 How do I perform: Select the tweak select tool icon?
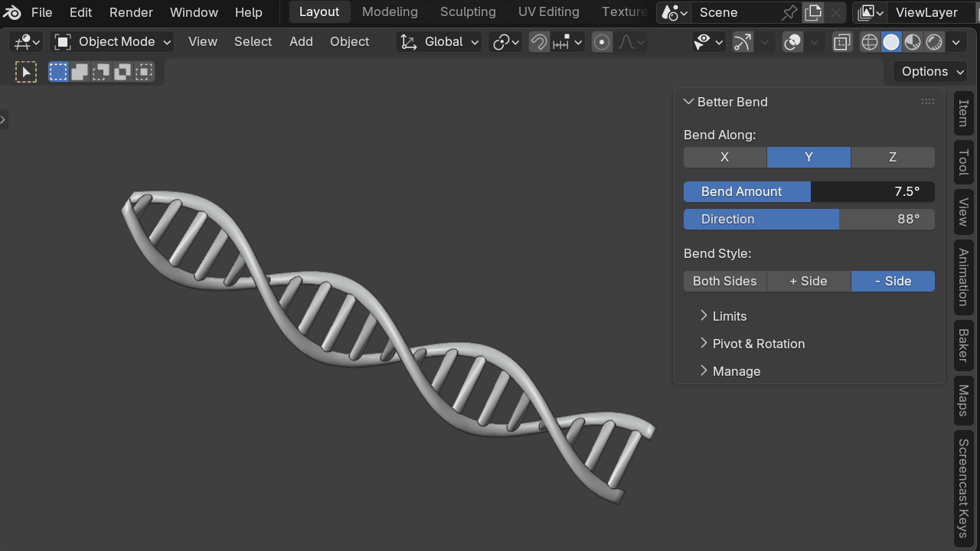(26, 72)
